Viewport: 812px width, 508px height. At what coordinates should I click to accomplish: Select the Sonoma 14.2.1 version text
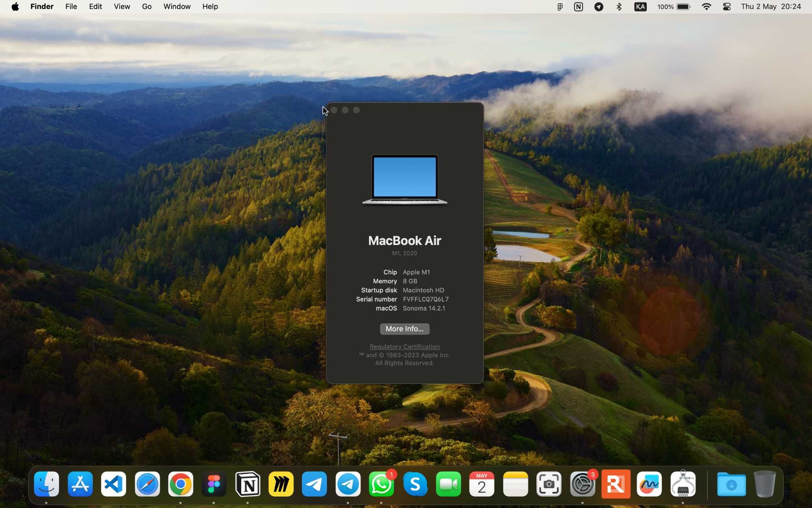(424, 308)
